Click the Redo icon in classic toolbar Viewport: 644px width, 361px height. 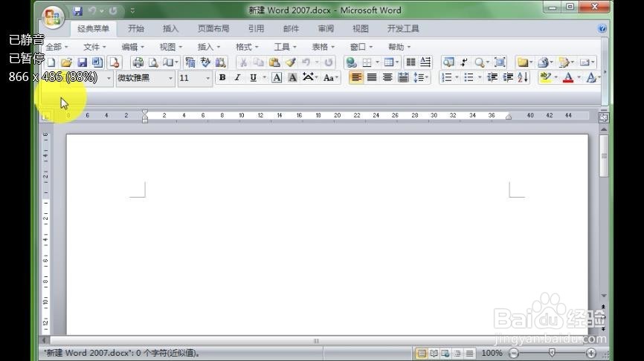[328, 62]
